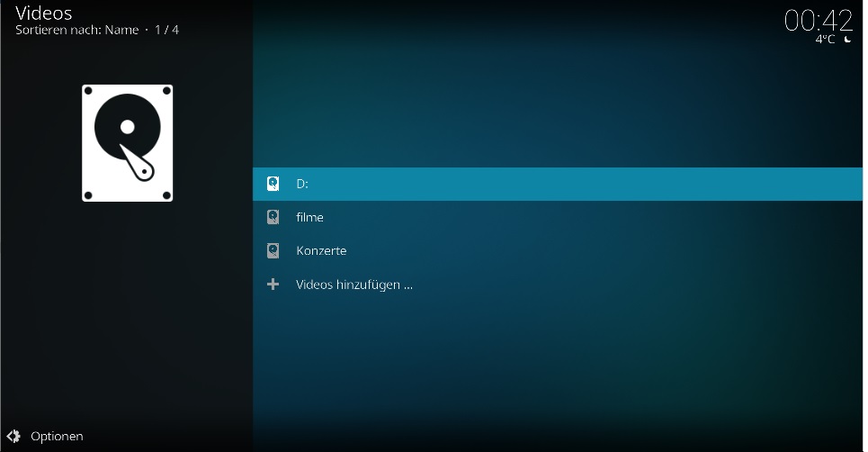Image resolution: width=868 pixels, height=452 pixels.
Task: Select Videos hinzufügen ... entry
Action: tap(558, 285)
